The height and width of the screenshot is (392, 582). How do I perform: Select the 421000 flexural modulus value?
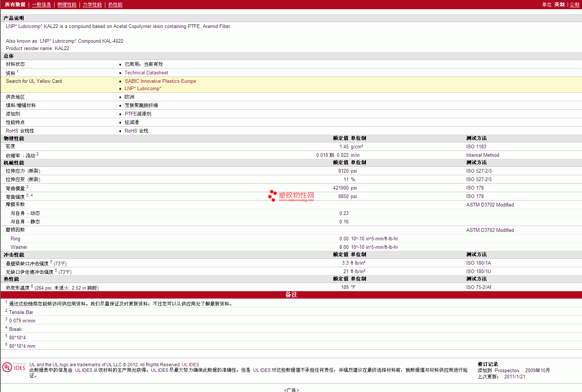pos(341,188)
